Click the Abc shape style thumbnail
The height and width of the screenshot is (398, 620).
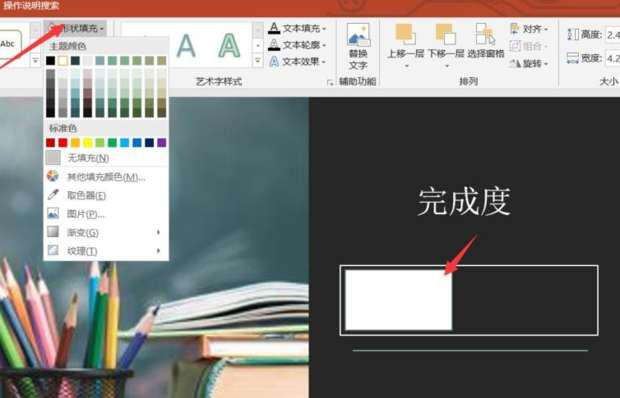tap(9, 44)
